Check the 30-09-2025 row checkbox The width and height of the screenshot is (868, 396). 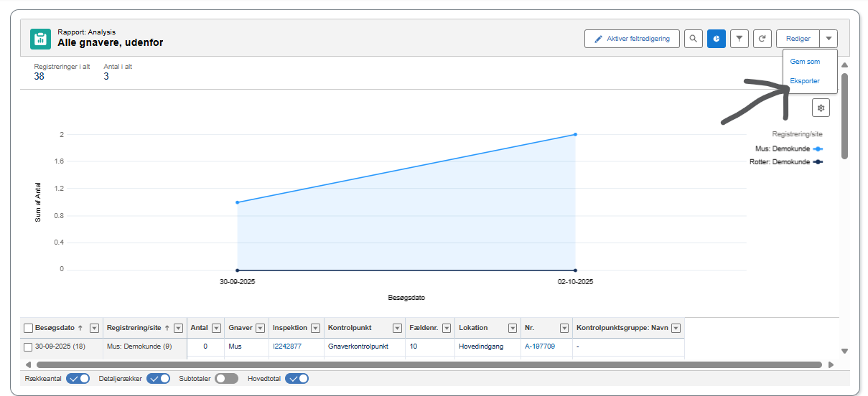28,346
